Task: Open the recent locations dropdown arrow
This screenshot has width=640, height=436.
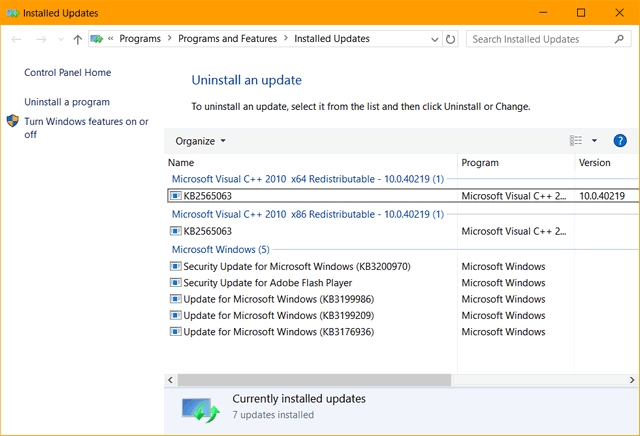Action: (61, 39)
